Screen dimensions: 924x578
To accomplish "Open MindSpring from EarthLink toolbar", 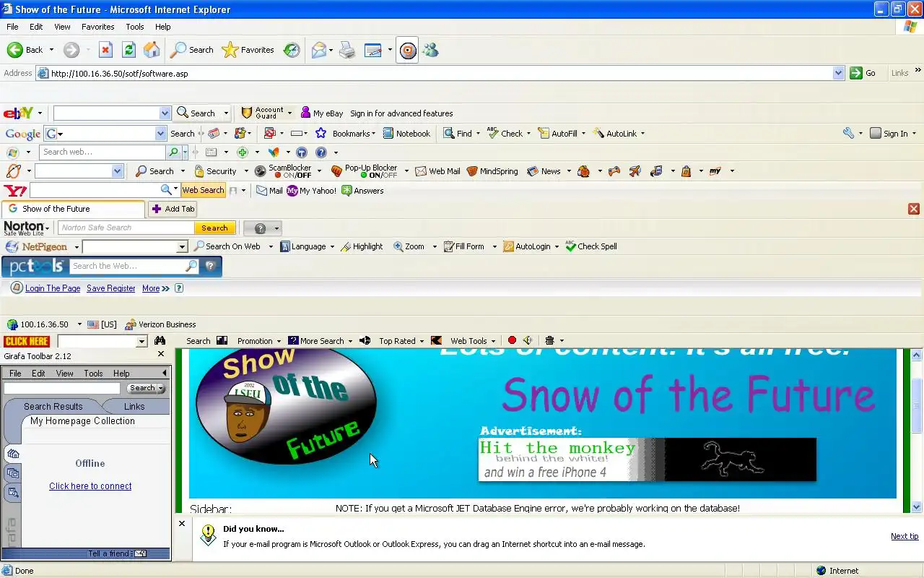I will pos(492,171).
